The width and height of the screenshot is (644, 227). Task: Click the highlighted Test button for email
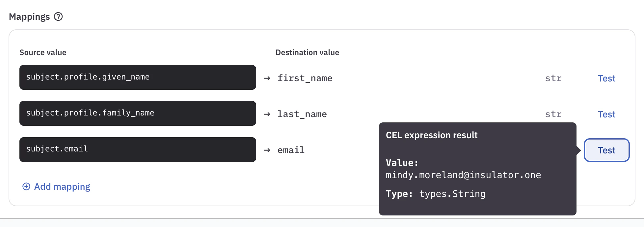606,150
